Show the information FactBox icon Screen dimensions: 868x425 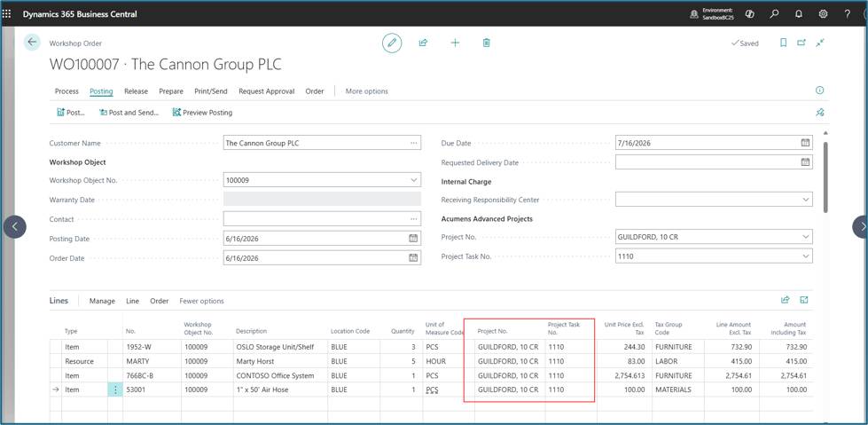tap(820, 91)
